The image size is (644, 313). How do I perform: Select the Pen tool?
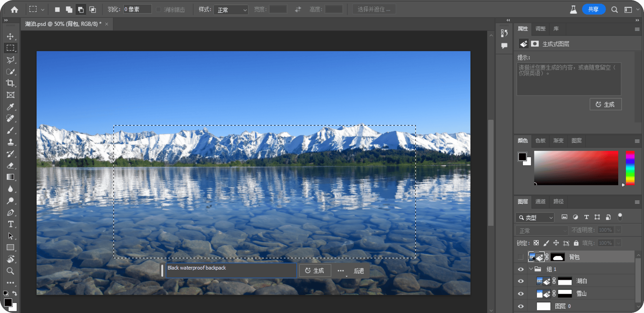coord(10,212)
